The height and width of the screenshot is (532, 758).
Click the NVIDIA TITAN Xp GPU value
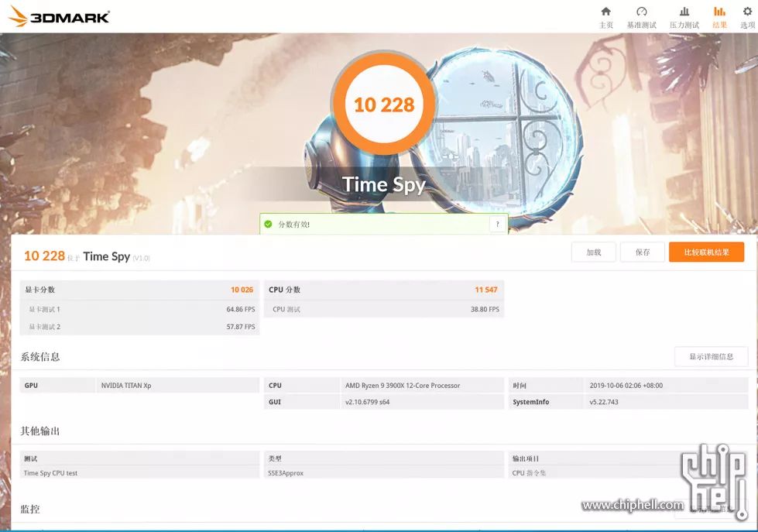coord(126,386)
